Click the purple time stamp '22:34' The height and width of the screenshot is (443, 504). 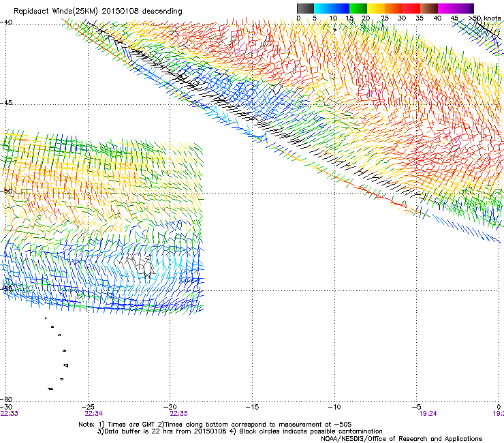pyautogui.click(x=94, y=414)
